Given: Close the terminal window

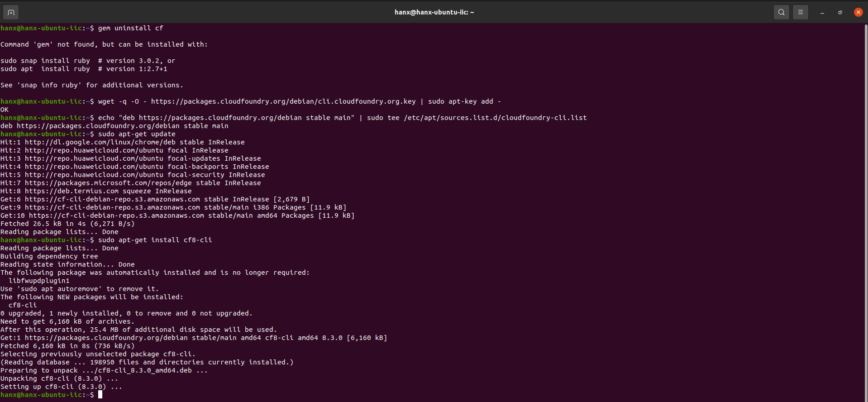Looking at the screenshot, I should 858,12.
